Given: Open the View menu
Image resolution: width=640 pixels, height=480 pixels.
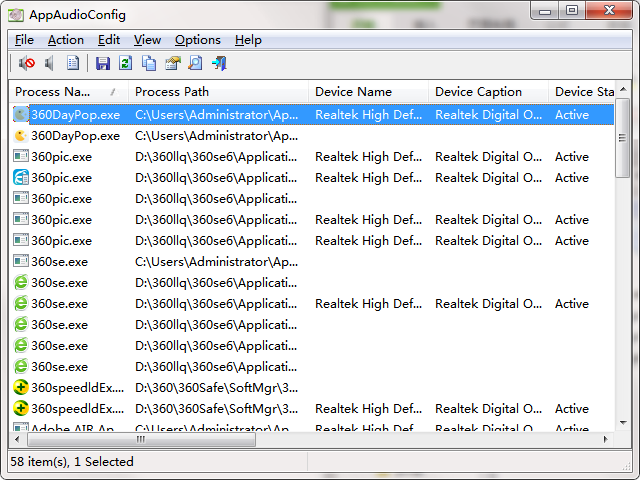Looking at the screenshot, I should tap(147, 40).
